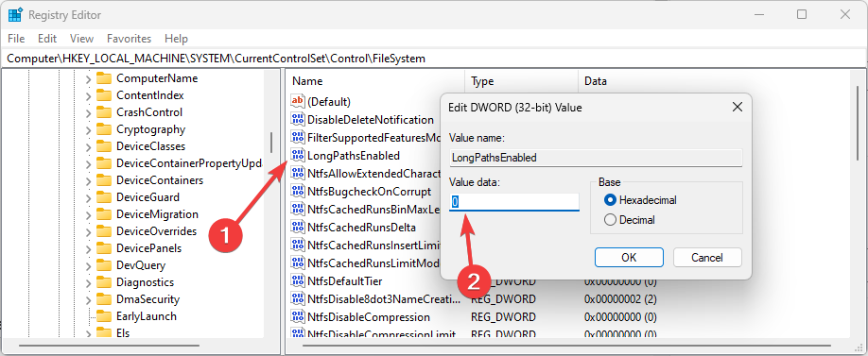Screen dimensions: 868x356
Task: Click the EarlyLaunch folder icon
Action: 104,316
